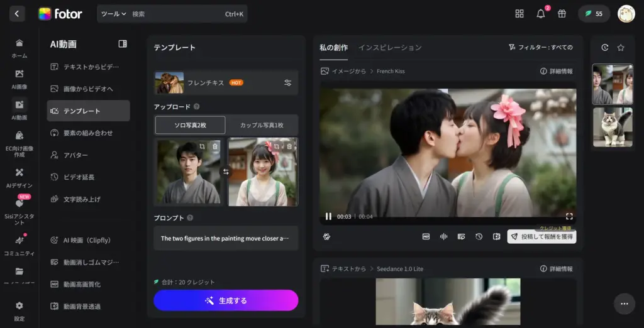
Task: Open 詳細情報 for French Kiss video
Action: [x=557, y=71]
